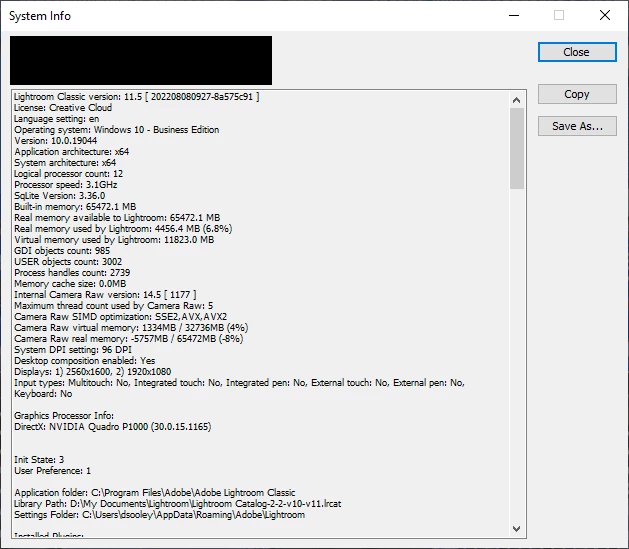Click the Input types: Multitouch line
The height and width of the screenshot is (549, 629).
[x=239, y=383]
